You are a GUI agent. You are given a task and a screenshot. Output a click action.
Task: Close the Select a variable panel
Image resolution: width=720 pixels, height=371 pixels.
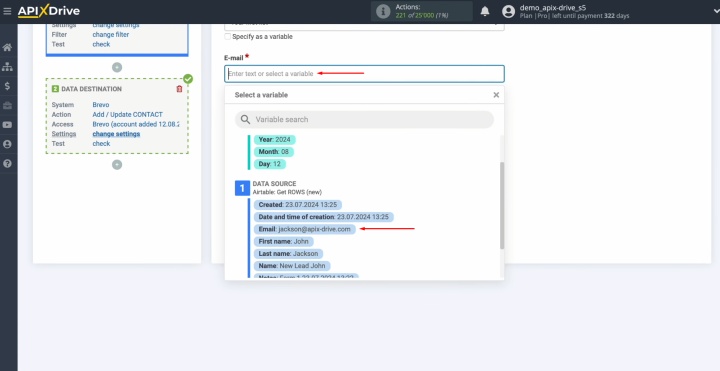coord(496,95)
